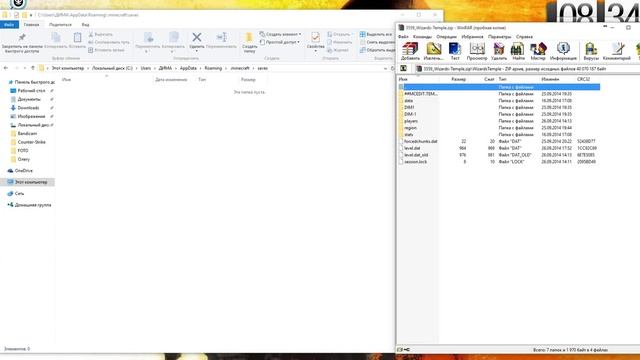
Task: Click the WinRAR Вирусы (virus scan) icon
Action: pos(591,51)
